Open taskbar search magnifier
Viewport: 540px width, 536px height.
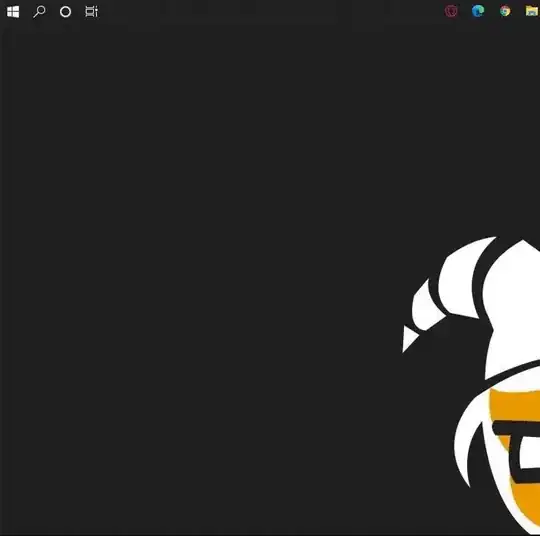pos(39,12)
